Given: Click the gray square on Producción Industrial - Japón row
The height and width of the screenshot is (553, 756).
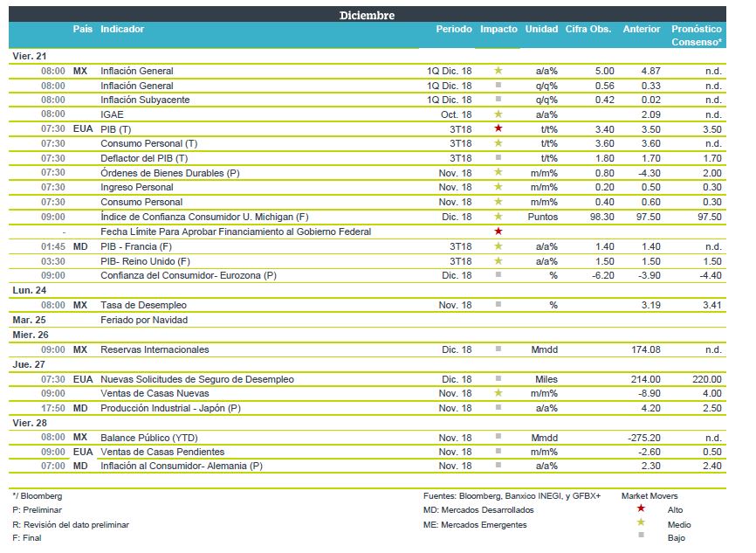Looking at the screenshot, I should [498, 407].
